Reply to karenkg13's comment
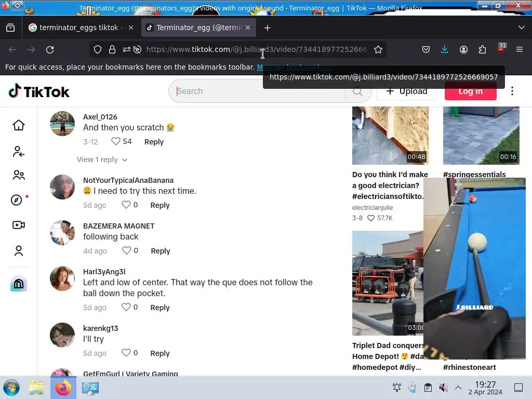This screenshot has height=399, width=532. click(x=160, y=353)
